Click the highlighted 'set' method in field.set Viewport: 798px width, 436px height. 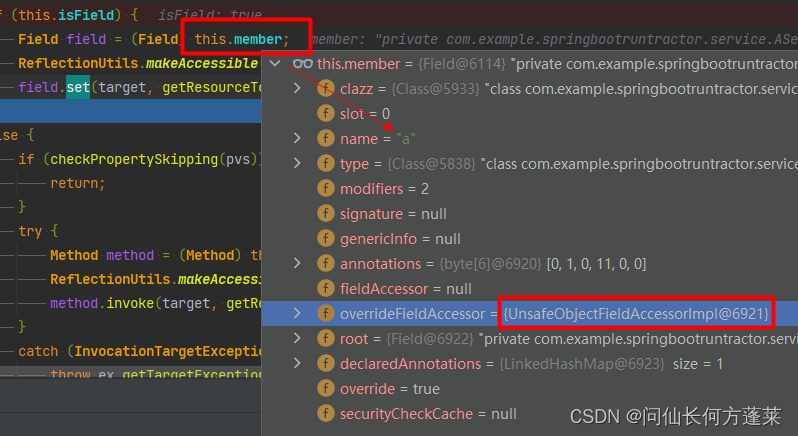tap(78, 87)
